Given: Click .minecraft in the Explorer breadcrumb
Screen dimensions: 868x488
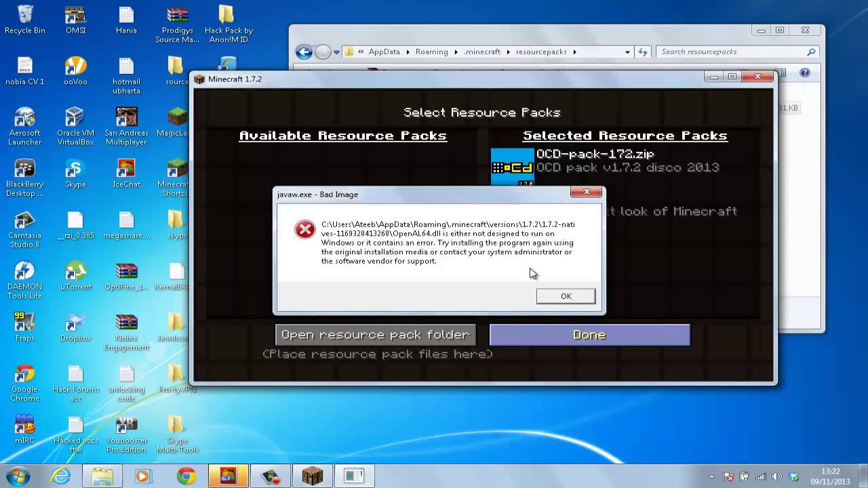Looking at the screenshot, I should click(482, 52).
